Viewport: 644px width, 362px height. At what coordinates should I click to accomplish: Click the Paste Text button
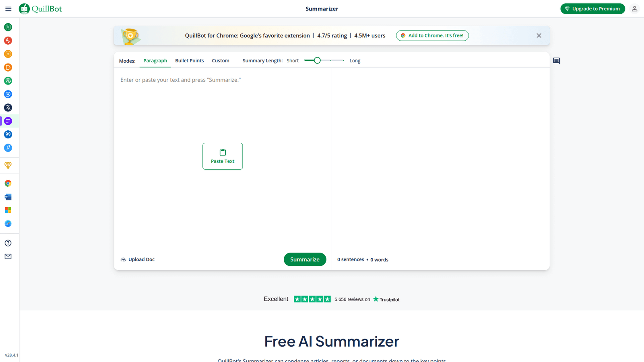pyautogui.click(x=223, y=156)
